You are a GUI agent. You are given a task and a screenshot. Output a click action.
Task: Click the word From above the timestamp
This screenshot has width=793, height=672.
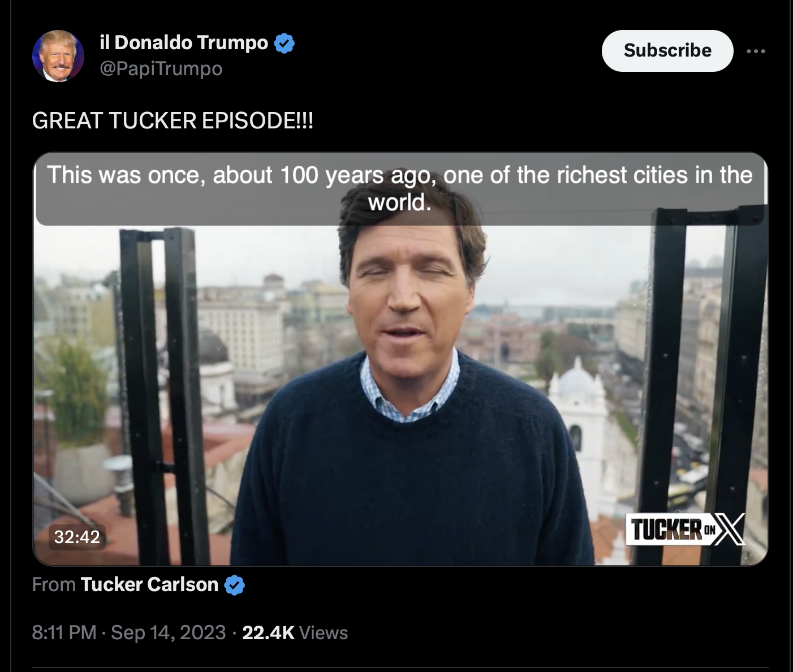(x=54, y=584)
